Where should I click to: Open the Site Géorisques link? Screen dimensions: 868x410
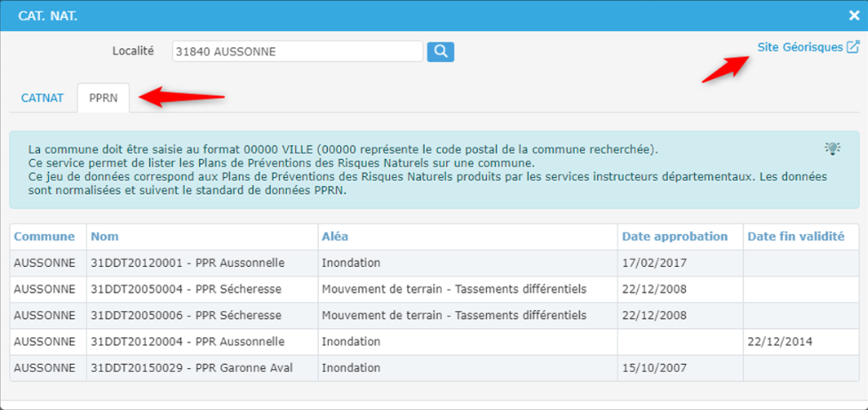coord(800,47)
